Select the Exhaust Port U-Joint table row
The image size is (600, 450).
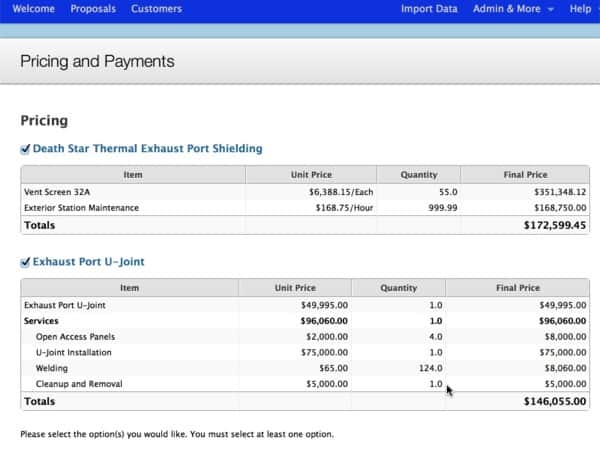pos(305,305)
